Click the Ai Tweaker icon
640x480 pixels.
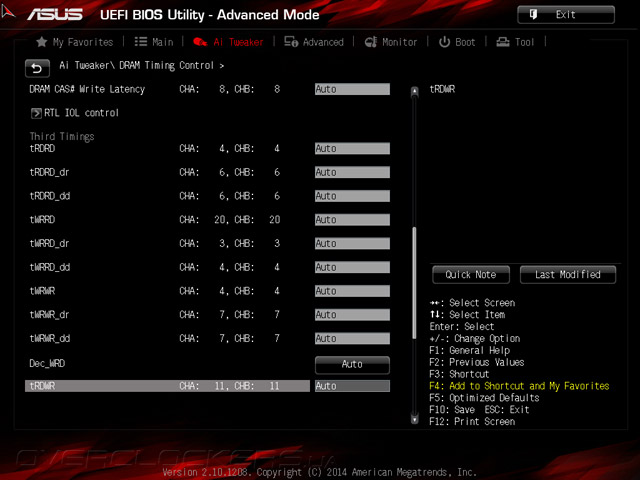(x=200, y=42)
